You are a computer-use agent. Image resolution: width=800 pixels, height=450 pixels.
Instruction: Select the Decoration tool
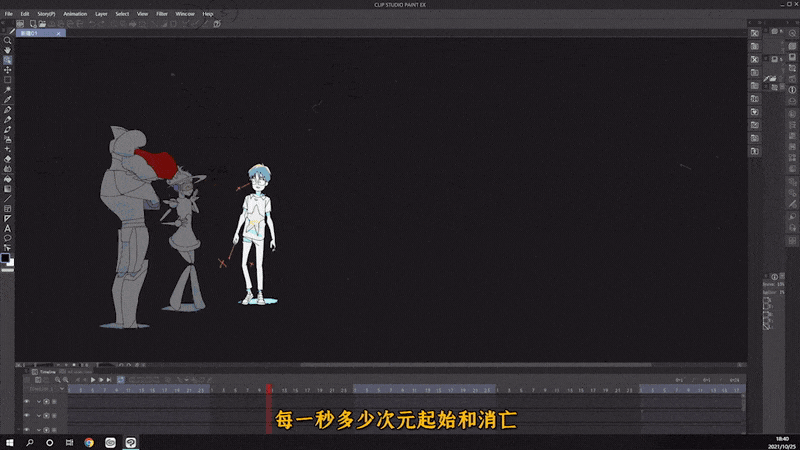click(x=7, y=149)
